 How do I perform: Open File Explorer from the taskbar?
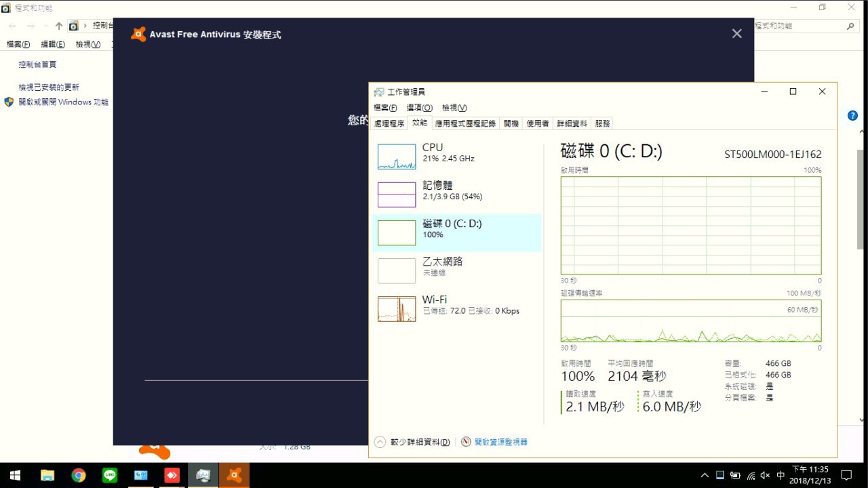coord(47,475)
